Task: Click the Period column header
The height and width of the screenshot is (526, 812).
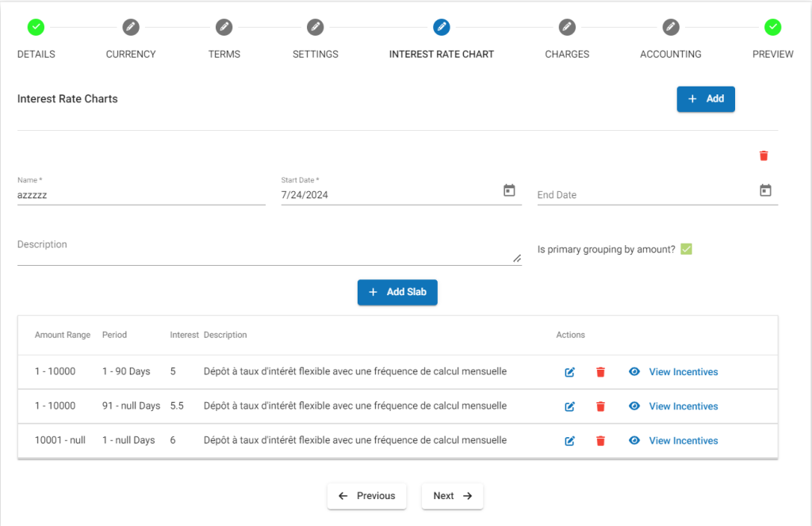Action: [x=114, y=335]
